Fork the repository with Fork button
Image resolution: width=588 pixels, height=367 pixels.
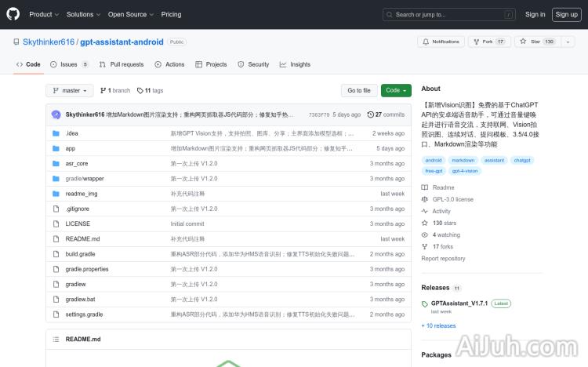click(489, 42)
